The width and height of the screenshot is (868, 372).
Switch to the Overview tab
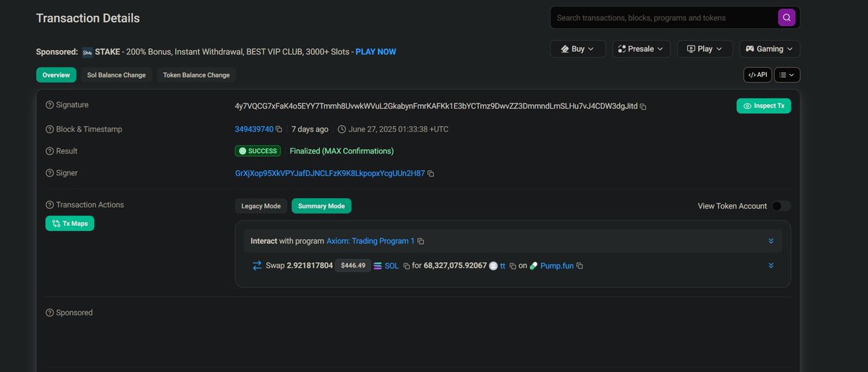pyautogui.click(x=56, y=75)
